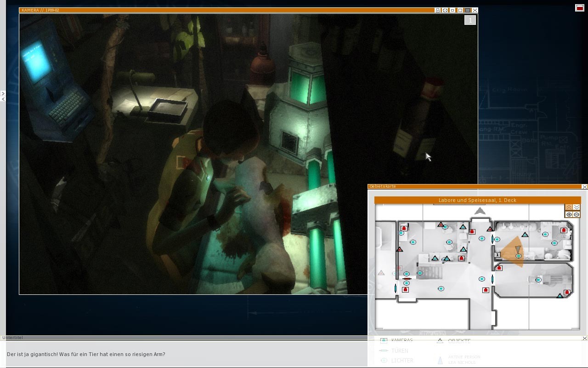
Task: Toggle the door left of camera 1 marker
Action: tap(492, 239)
